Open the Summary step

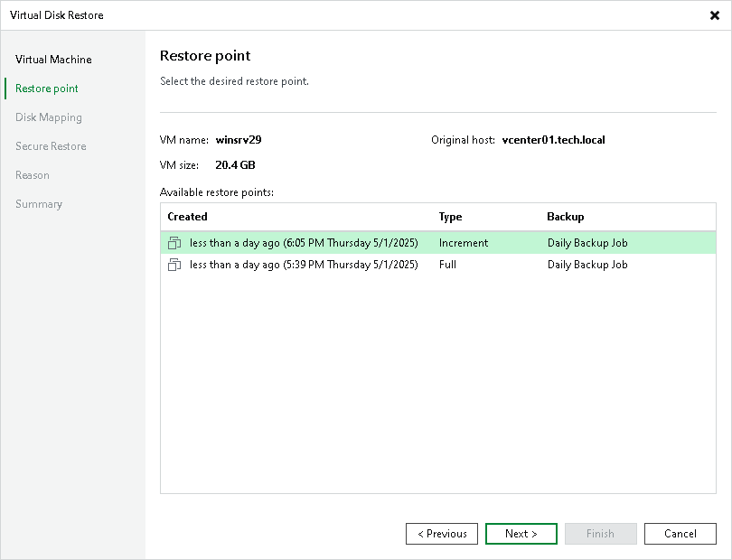coord(39,203)
